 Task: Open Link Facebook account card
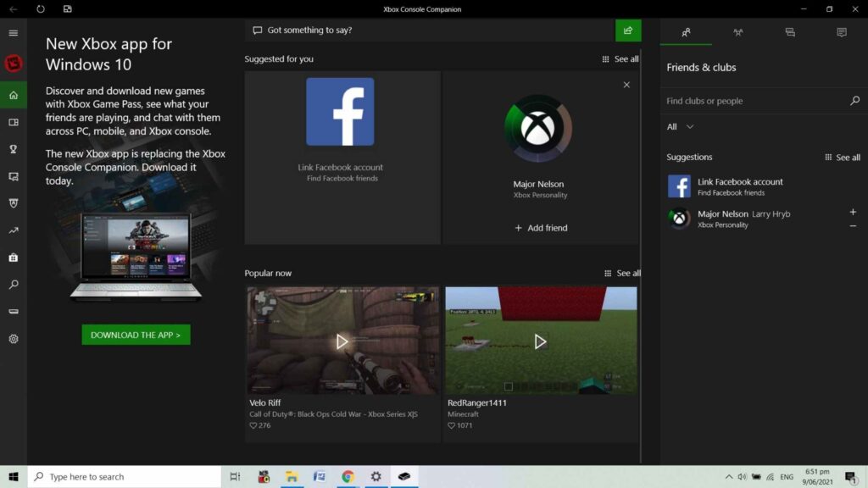(342, 157)
